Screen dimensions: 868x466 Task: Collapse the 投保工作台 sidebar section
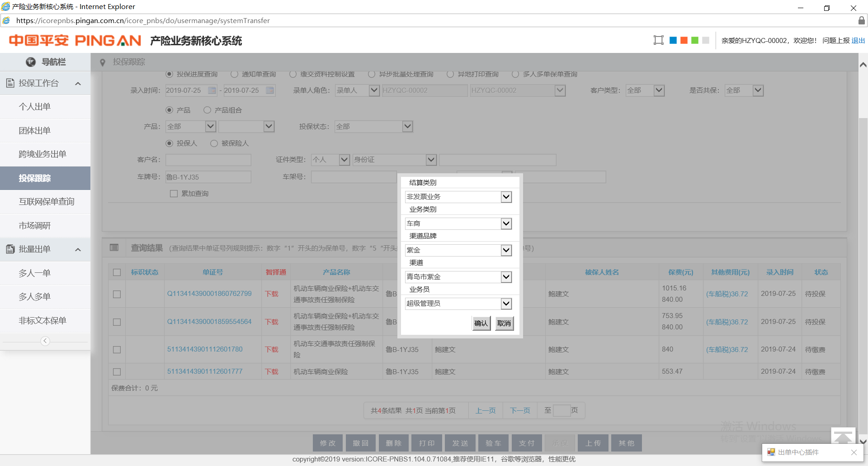[x=78, y=83]
